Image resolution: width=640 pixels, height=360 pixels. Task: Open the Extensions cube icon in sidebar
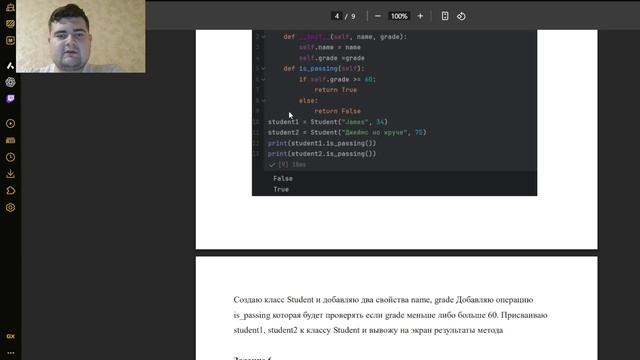[x=11, y=191]
